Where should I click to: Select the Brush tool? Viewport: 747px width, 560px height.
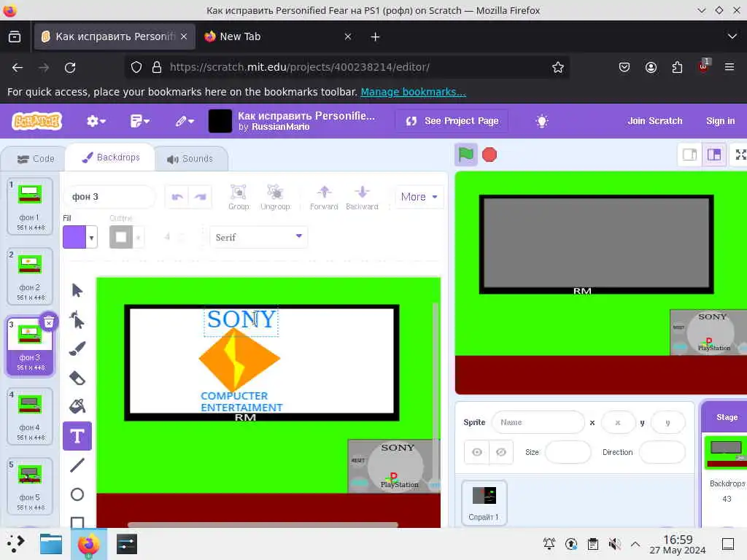coord(77,349)
